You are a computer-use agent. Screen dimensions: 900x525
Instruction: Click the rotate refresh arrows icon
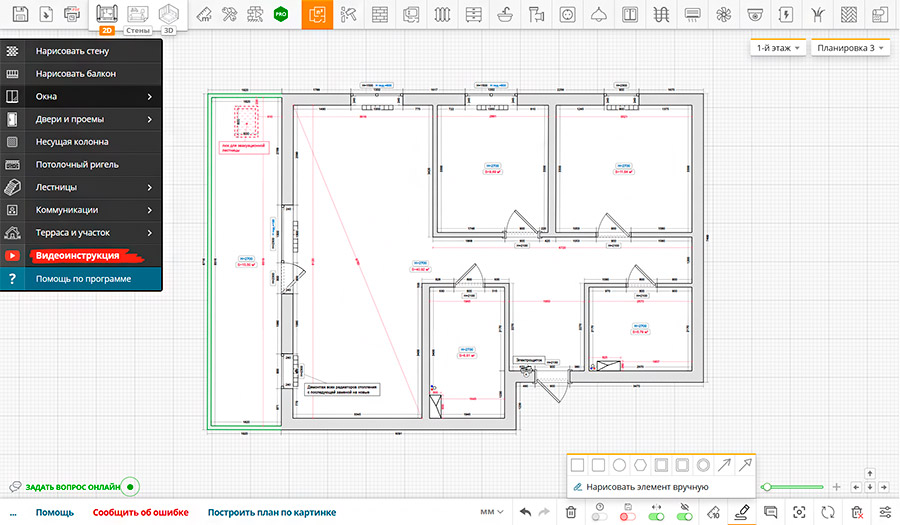click(x=828, y=512)
